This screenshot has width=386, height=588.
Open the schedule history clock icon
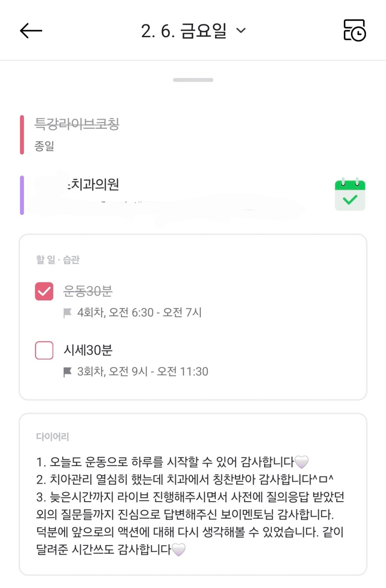(x=354, y=30)
